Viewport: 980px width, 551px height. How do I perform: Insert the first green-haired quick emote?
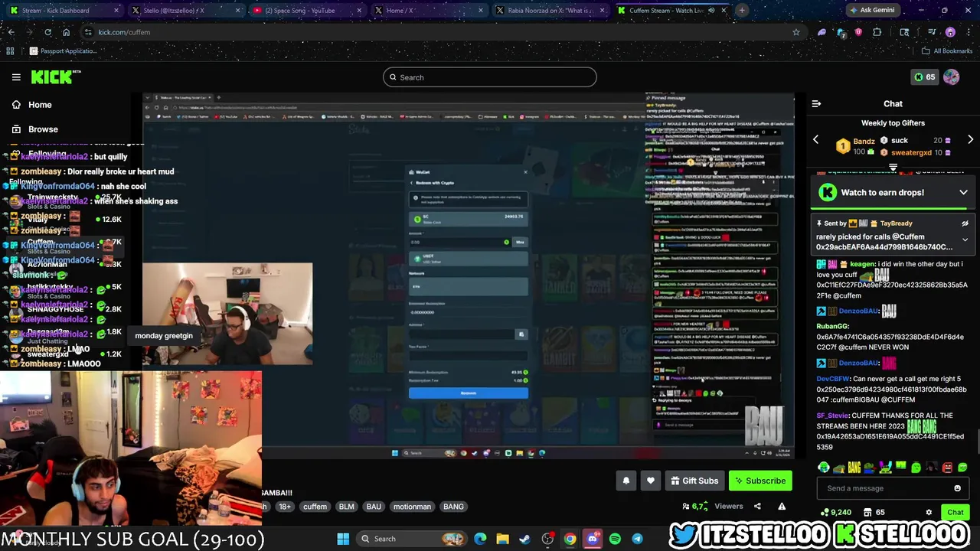pyautogui.click(x=824, y=468)
